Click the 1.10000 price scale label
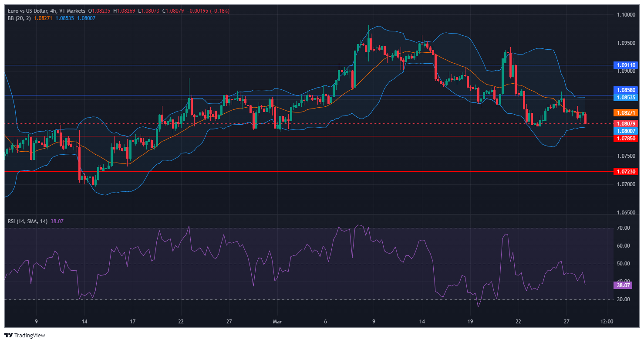 pyautogui.click(x=625, y=15)
